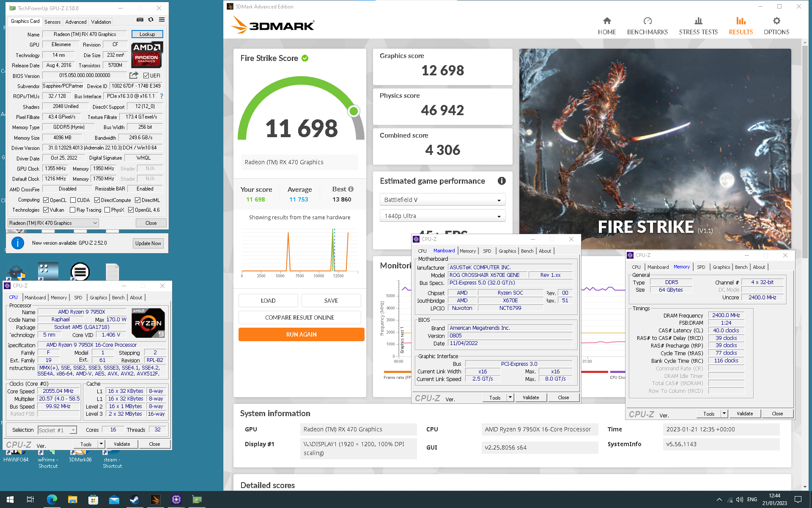The width and height of the screenshot is (812, 508).
Task: Click Fire Strike benchmark thumbnail image
Action: pyautogui.click(x=655, y=149)
